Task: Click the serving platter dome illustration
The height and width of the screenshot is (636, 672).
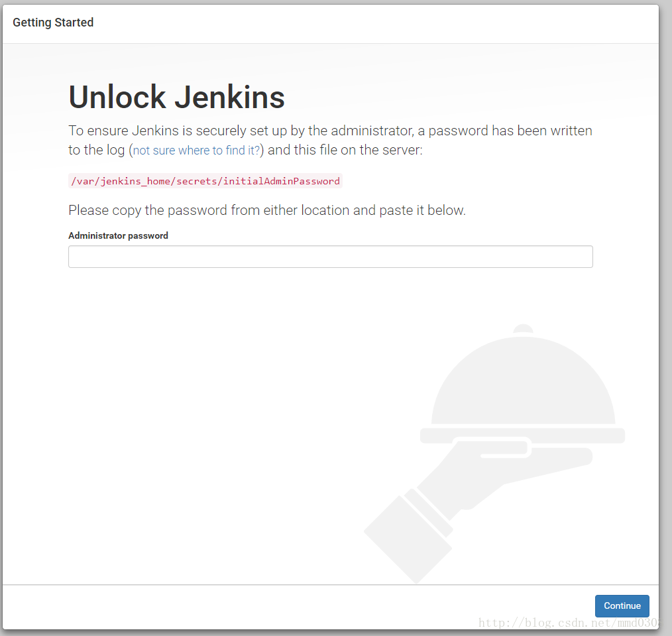Action: tap(522, 385)
